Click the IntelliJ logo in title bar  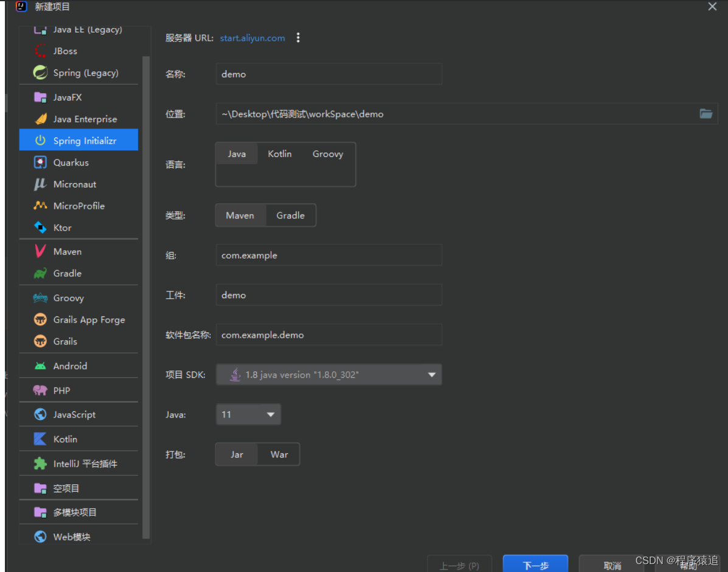click(x=21, y=6)
